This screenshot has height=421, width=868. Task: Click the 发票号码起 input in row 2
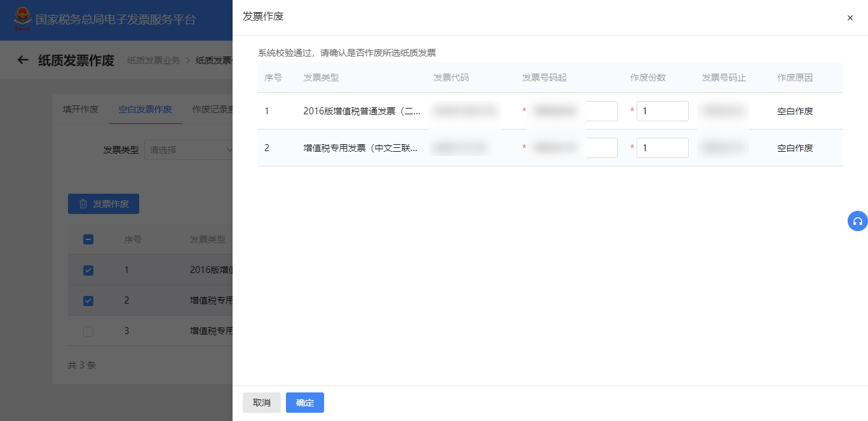click(x=573, y=148)
